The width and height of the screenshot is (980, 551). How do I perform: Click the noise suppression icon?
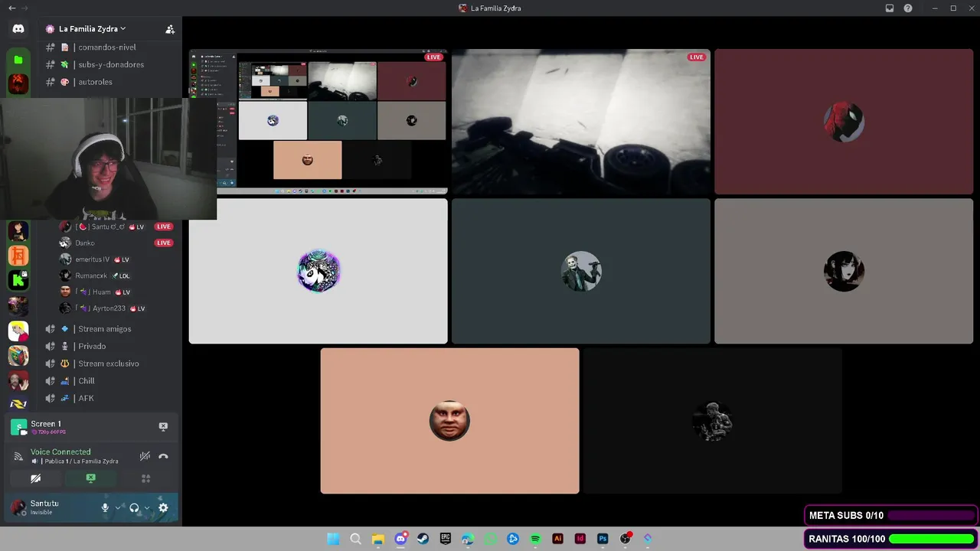(145, 456)
